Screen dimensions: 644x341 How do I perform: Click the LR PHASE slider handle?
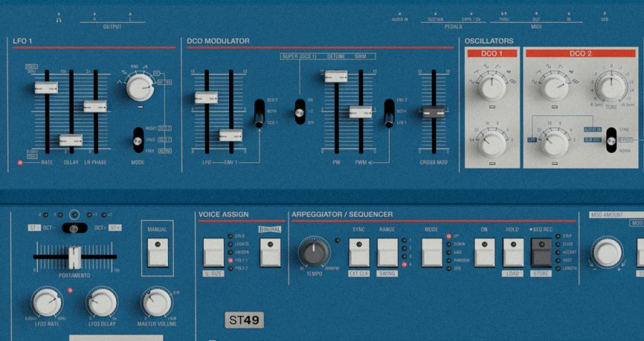click(x=95, y=106)
